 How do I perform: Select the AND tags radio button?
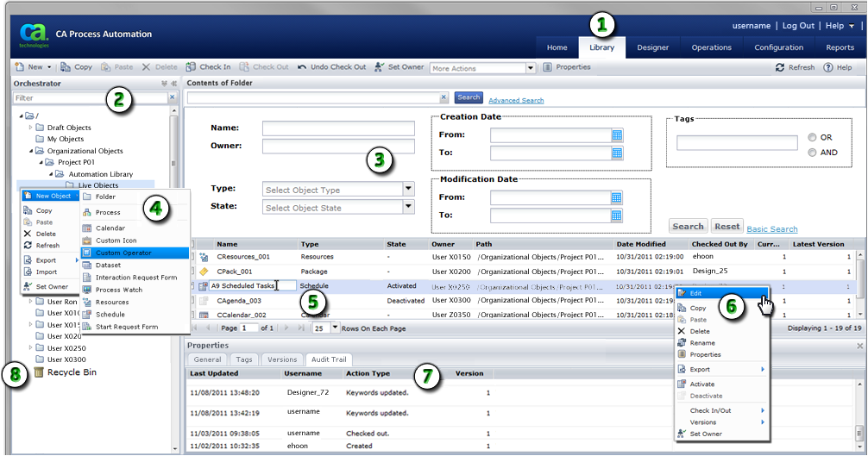[812, 153]
